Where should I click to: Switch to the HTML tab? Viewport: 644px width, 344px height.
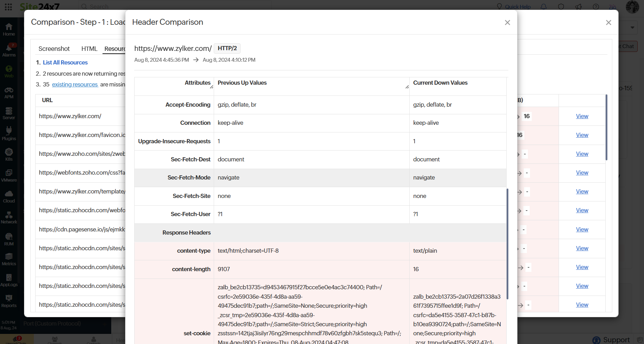pyautogui.click(x=89, y=48)
